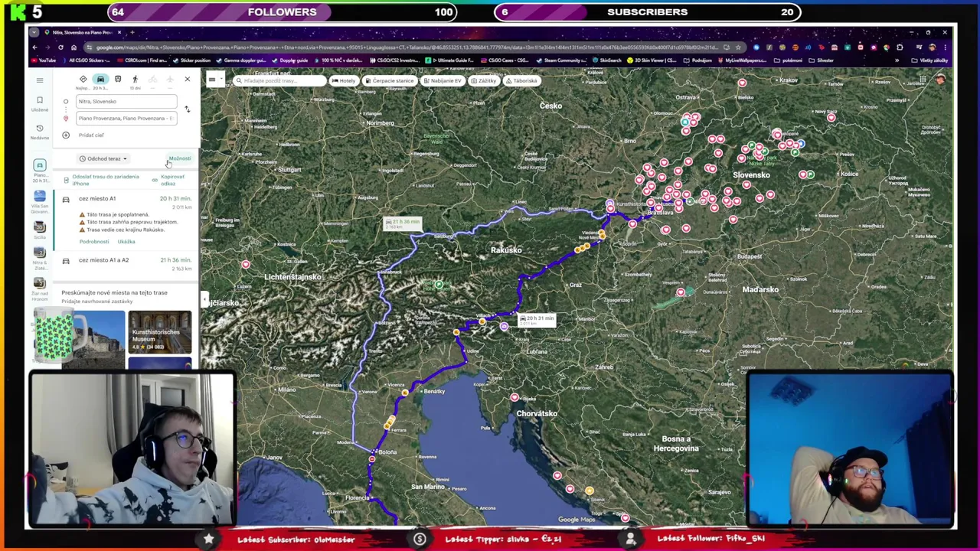
Task: Close the directions panel with X
Action: 187,80
